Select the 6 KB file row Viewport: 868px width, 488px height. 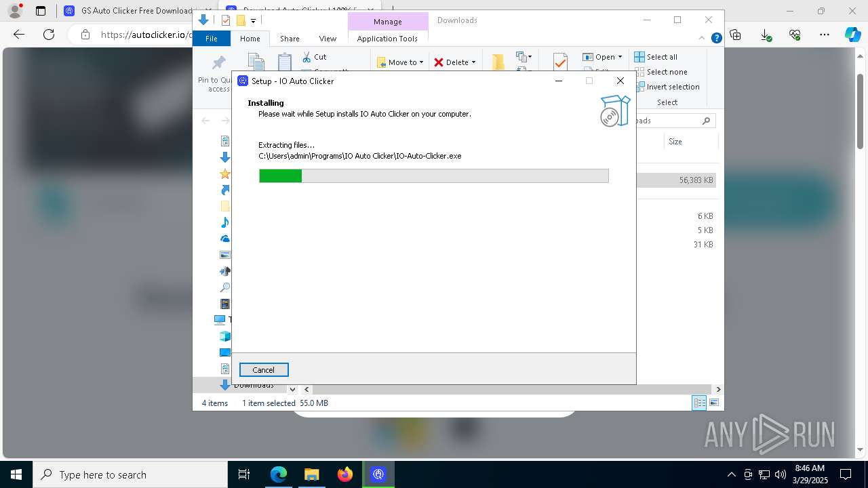(676, 216)
